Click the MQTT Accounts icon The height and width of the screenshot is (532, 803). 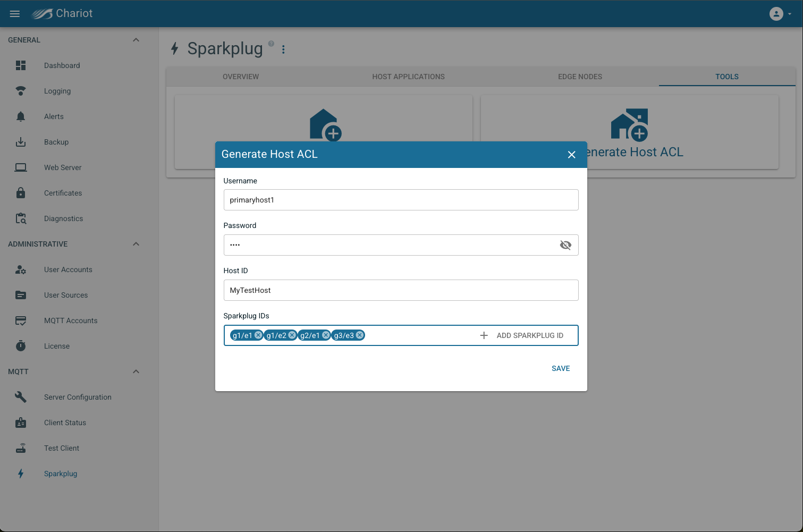pos(21,320)
